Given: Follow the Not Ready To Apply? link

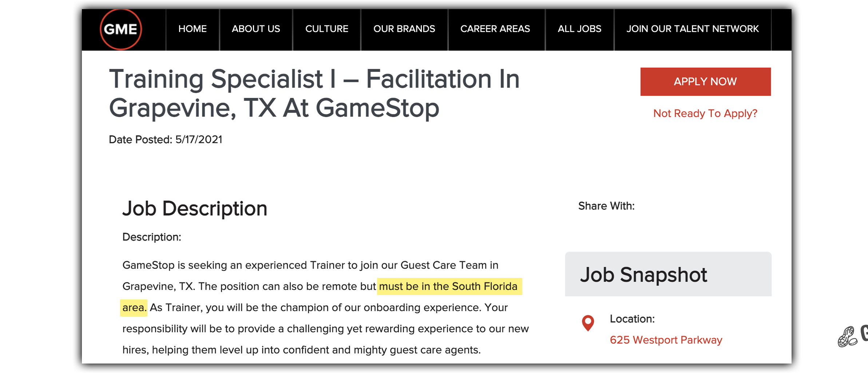Looking at the screenshot, I should click(705, 113).
